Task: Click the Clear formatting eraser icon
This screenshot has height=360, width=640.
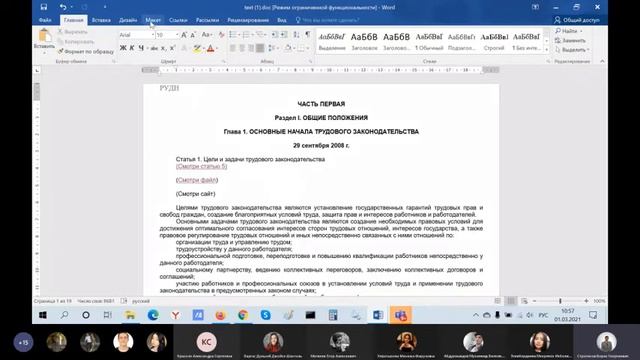Action: [222, 35]
